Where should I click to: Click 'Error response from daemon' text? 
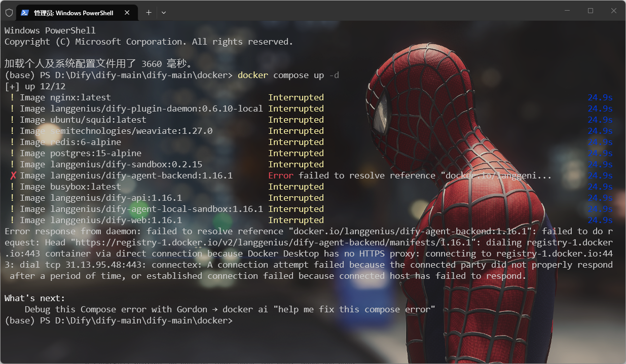pos(70,231)
